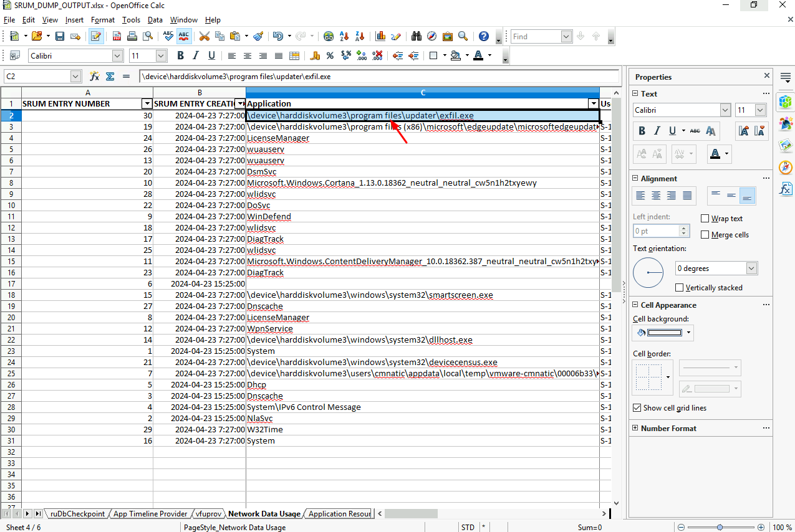Click the Sum sigma icon
Screen dimensions: 795x532
(x=110, y=76)
